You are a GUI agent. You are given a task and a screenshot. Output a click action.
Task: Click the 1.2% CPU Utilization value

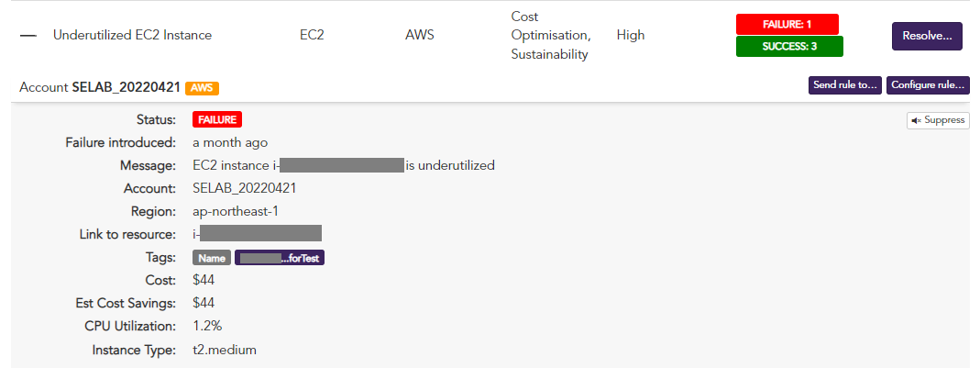pos(207,326)
